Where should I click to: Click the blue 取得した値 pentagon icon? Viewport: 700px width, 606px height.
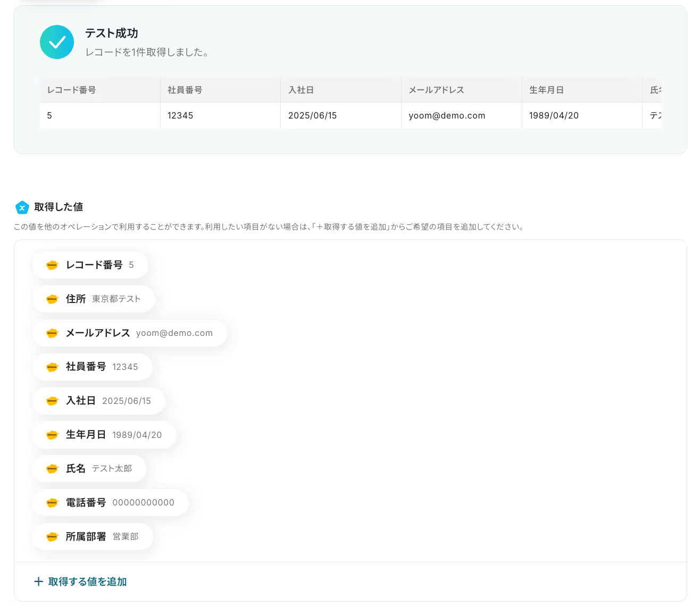[x=22, y=207]
